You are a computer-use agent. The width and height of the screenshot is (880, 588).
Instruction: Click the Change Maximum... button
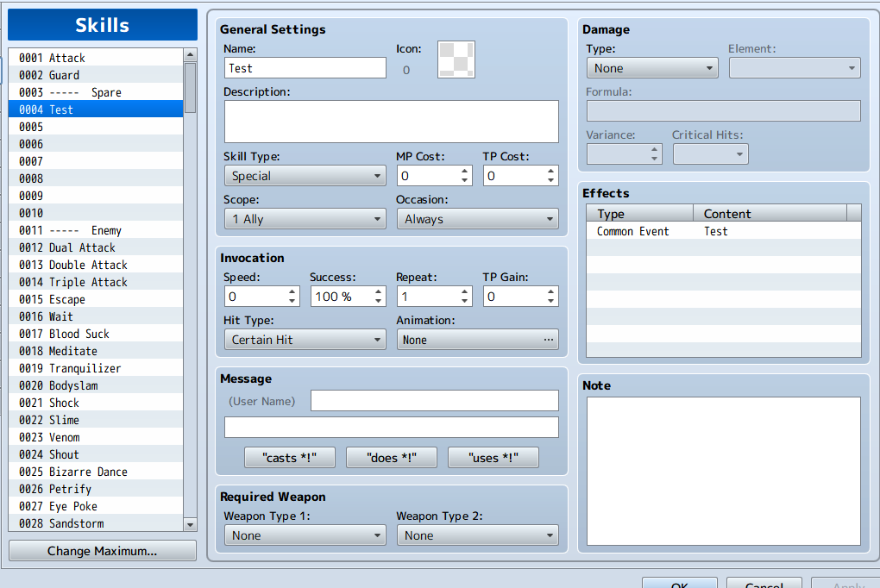coord(102,550)
